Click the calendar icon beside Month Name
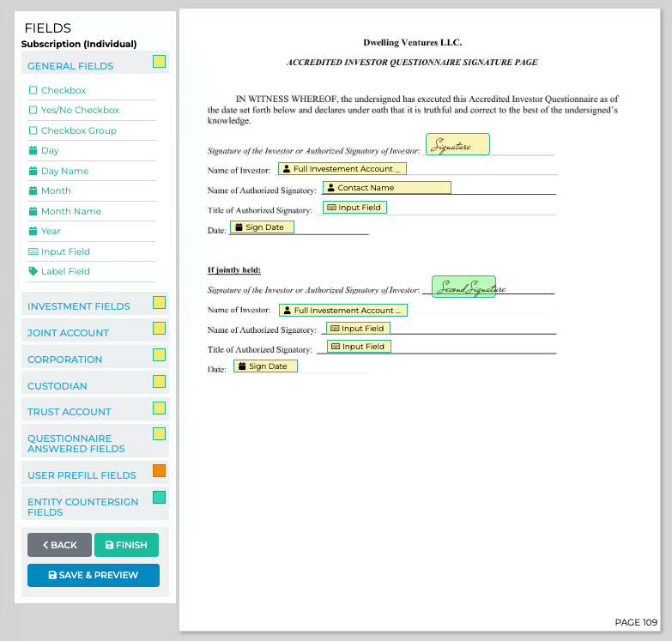 (x=33, y=211)
